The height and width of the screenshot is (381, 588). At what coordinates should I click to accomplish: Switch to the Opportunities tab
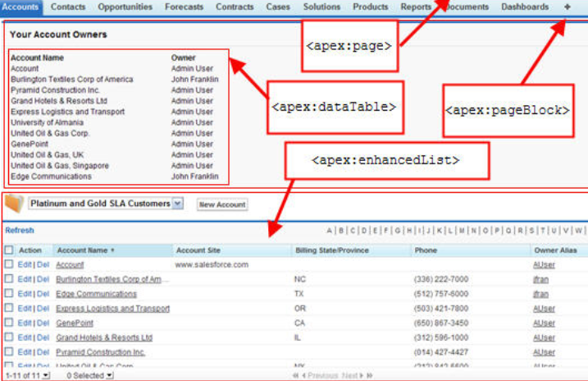(x=125, y=7)
